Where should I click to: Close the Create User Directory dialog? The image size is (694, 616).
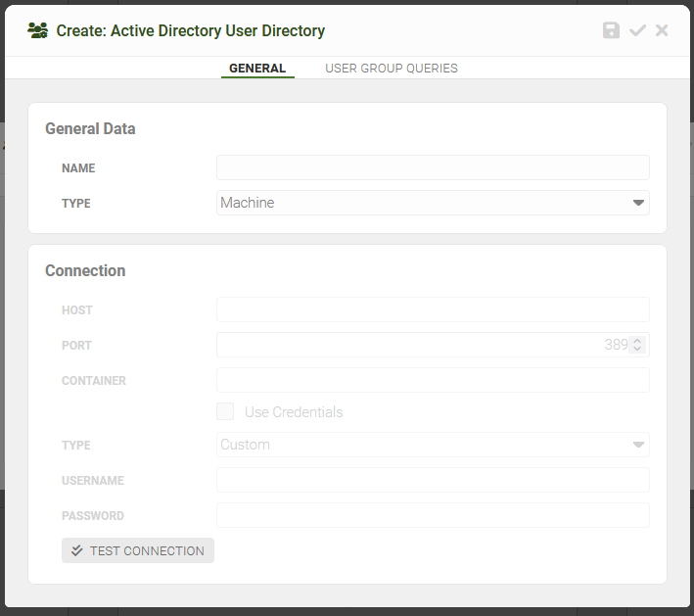point(662,30)
